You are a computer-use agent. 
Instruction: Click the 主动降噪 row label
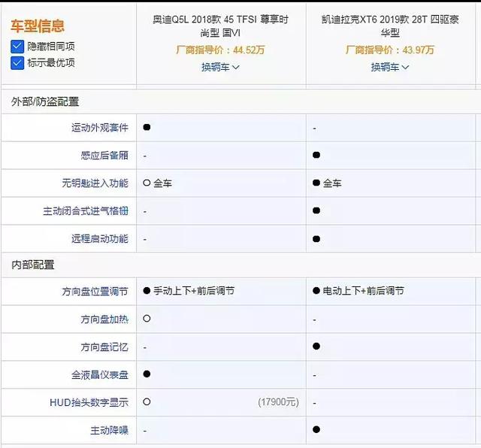[x=109, y=430]
